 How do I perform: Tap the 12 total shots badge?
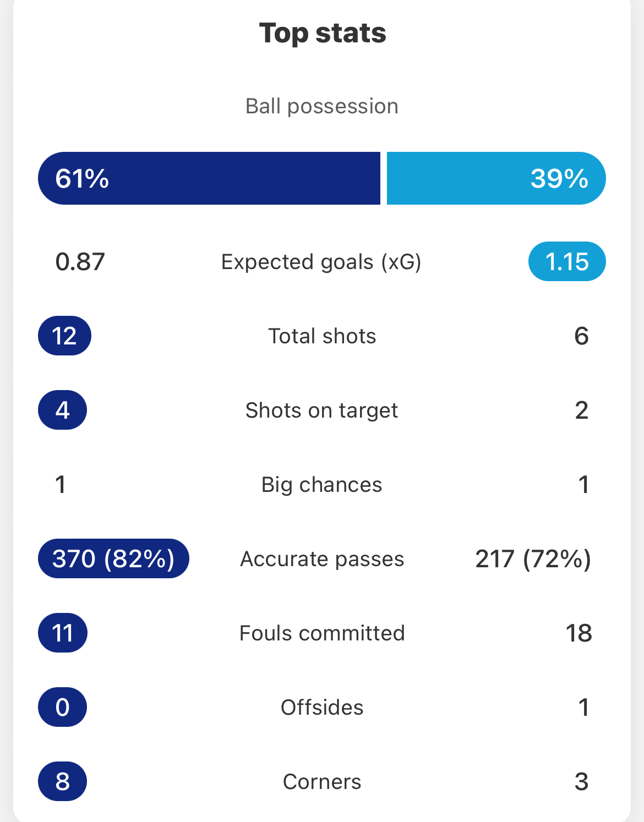tap(64, 336)
